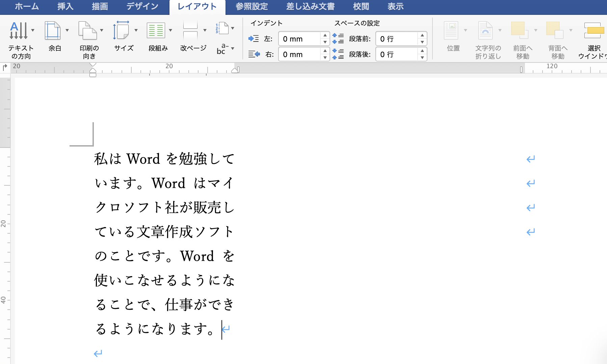The image size is (607, 364).
Task: Click the text line クロソフト社が販売し
Action: tap(164, 207)
